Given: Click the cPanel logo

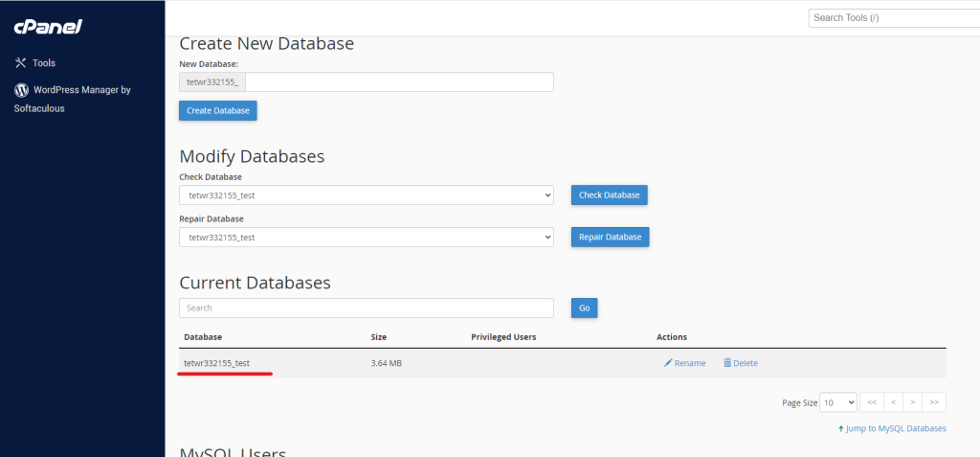Looking at the screenshot, I should (x=48, y=28).
